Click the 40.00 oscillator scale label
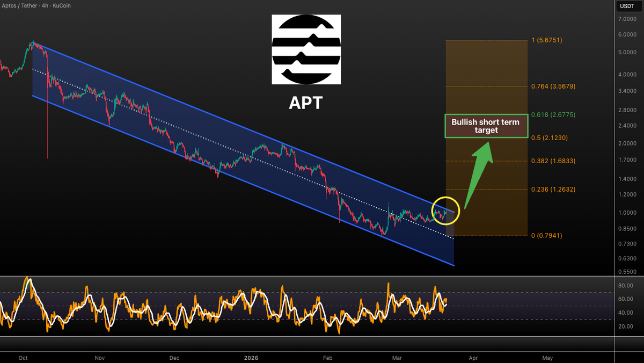 (626, 313)
